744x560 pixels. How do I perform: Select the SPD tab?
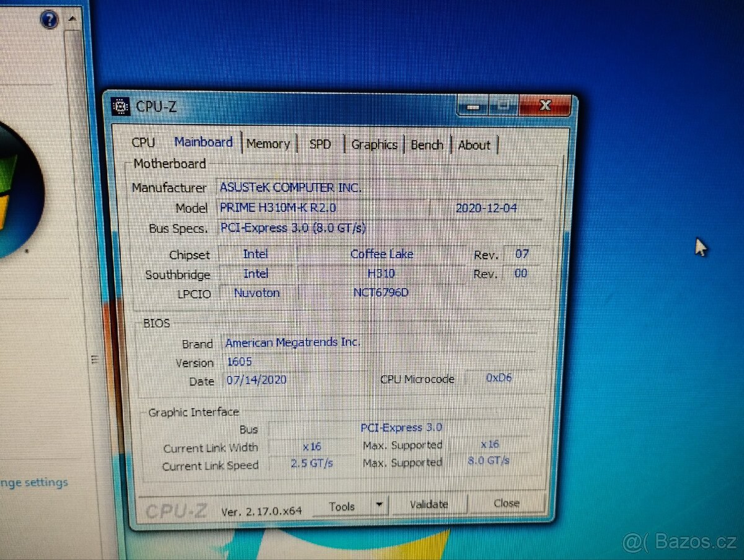(320, 144)
